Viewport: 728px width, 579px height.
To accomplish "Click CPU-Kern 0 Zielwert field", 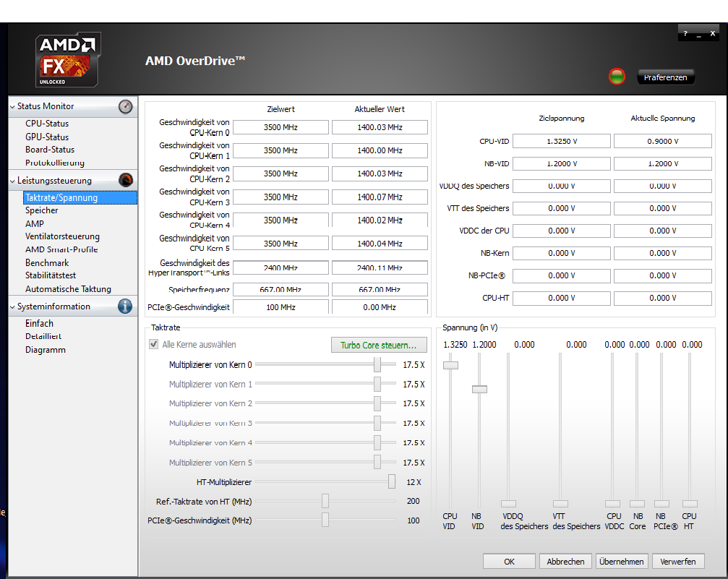I will (x=281, y=127).
